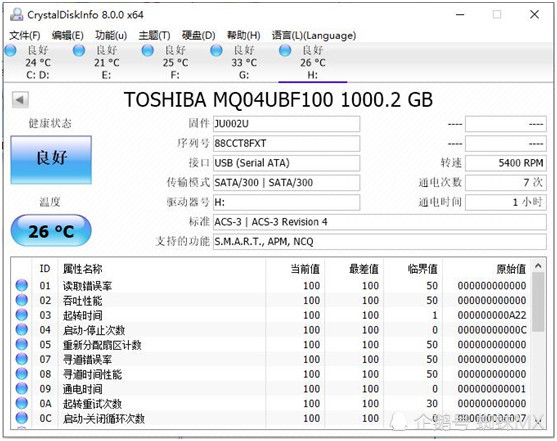Viewport: 557px width, 441px height.
Task: Select the 寻道错误率 attribute row
Action: coord(272,359)
